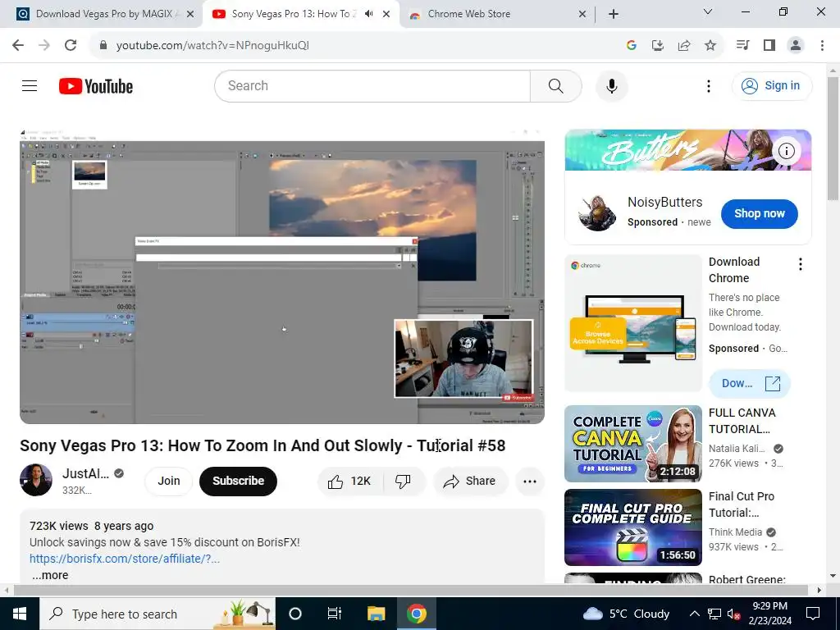
Task: Click the Chrome taskbar icon
Action: click(x=416, y=614)
